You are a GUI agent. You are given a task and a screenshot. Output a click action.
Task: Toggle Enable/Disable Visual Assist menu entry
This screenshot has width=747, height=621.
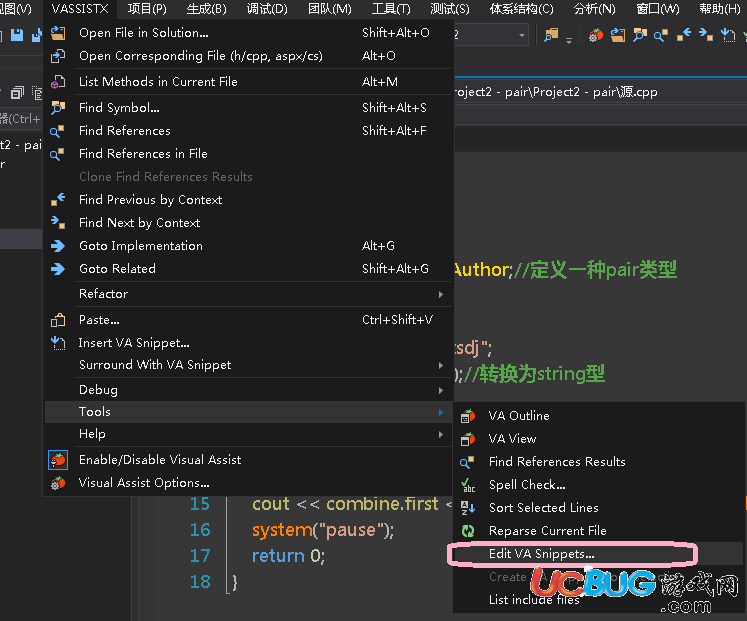click(248, 460)
